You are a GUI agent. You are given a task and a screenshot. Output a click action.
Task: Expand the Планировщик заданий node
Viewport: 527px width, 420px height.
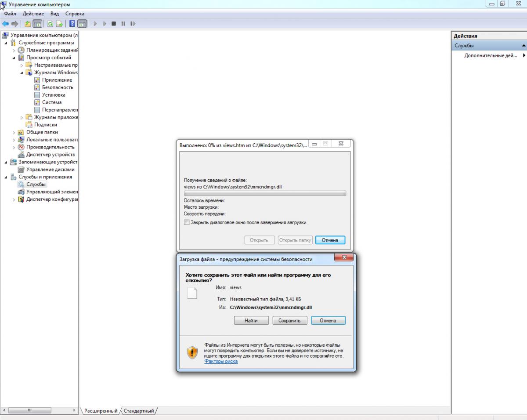[14, 51]
